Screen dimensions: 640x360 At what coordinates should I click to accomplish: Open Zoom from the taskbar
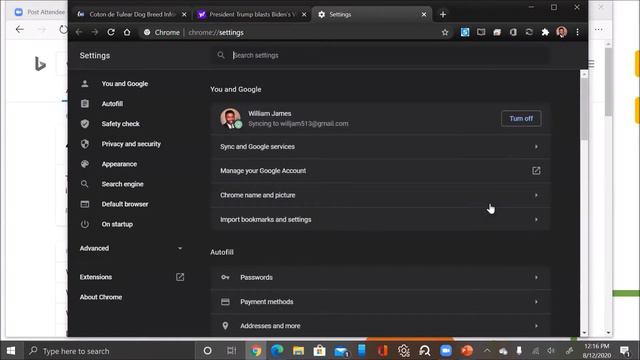click(446, 351)
